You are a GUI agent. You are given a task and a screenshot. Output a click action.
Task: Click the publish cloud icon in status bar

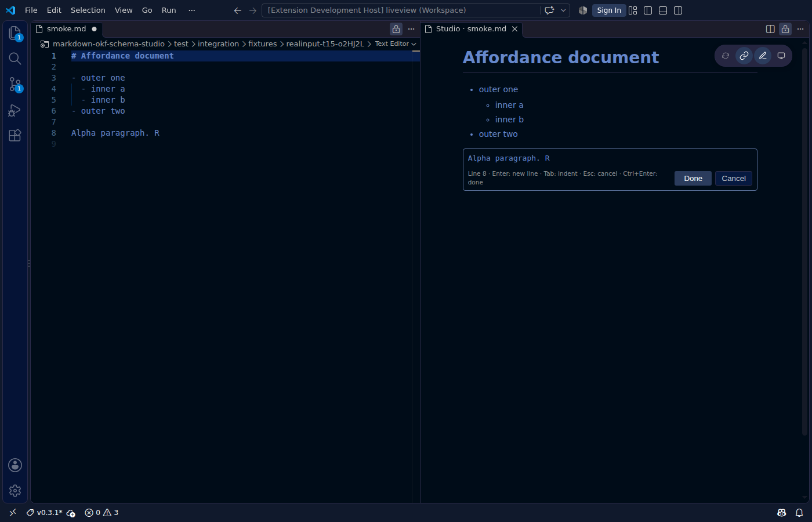(x=71, y=513)
